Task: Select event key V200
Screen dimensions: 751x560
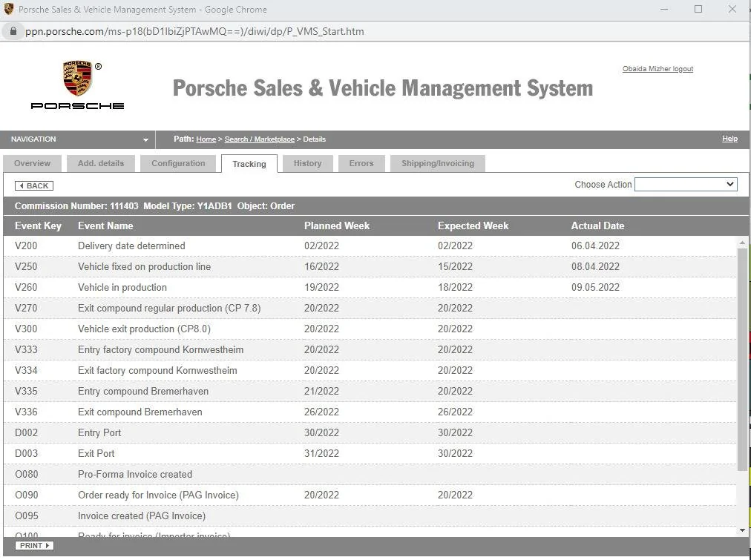Action: pyautogui.click(x=26, y=246)
